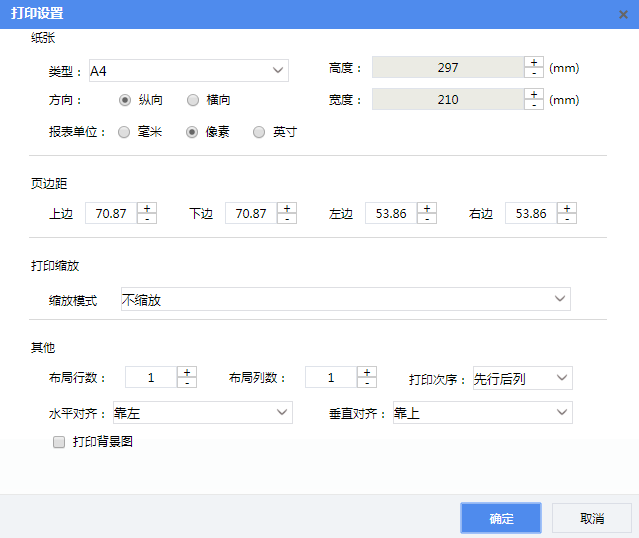
Task: Click the 取消 button
Action: tap(592, 518)
